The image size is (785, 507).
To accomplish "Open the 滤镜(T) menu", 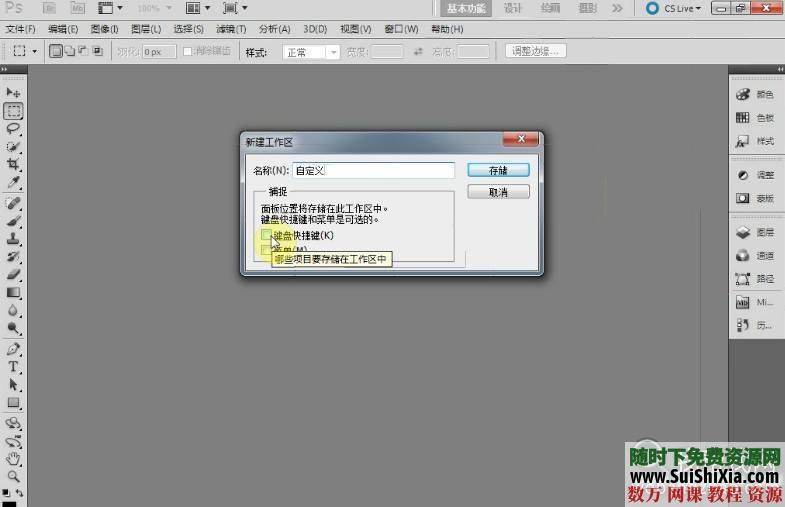I will coord(231,29).
